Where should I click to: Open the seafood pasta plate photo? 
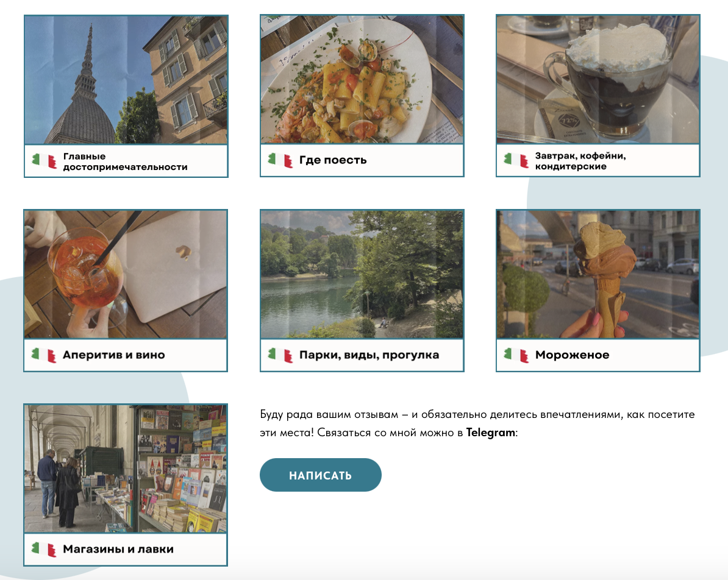[362, 80]
